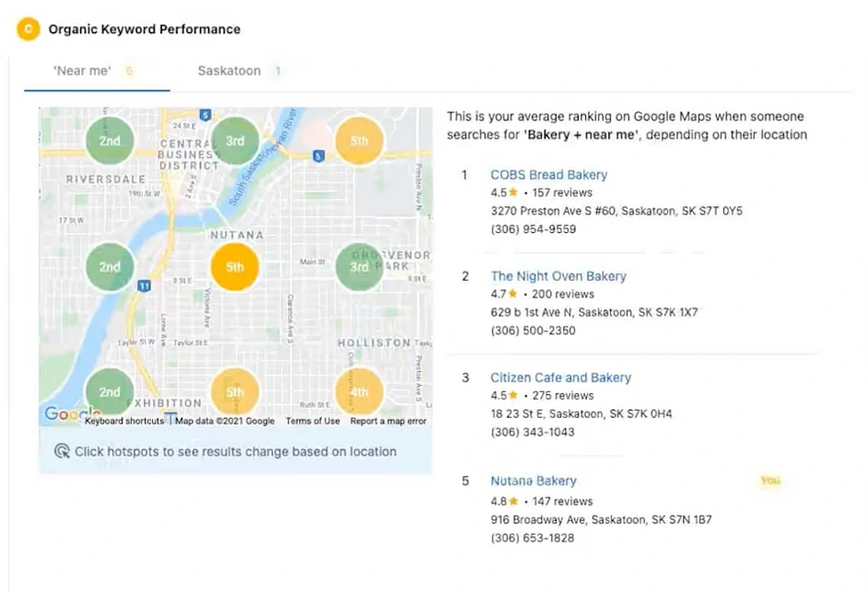The image size is (868, 592).
Task: Click phone number (306) 343-1043
Action: coord(533,432)
